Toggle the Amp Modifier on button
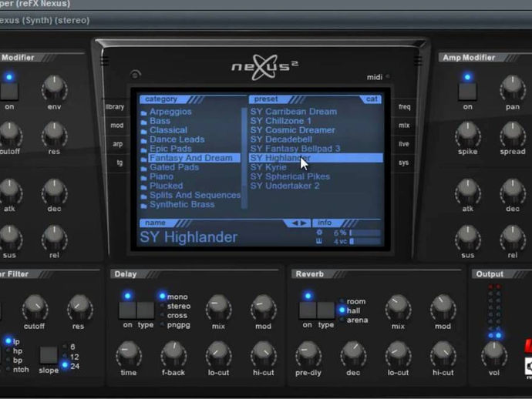The height and width of the screenshot is (399, 532). click(x=467, y=92)
